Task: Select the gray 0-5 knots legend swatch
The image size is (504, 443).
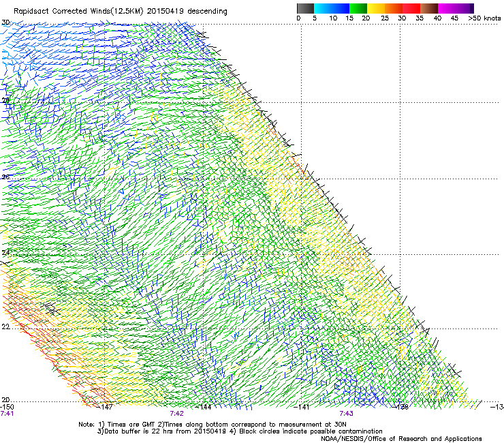Action: [305, 8]
